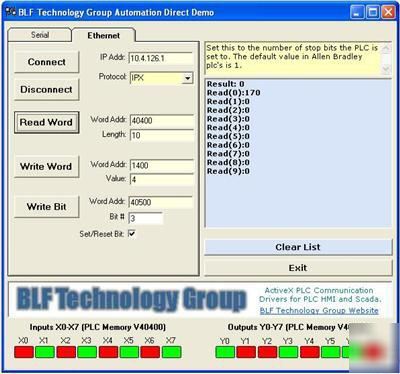Click the Bit # field containing 3
This screenshot has width=400, height=374.
[146, 218]
